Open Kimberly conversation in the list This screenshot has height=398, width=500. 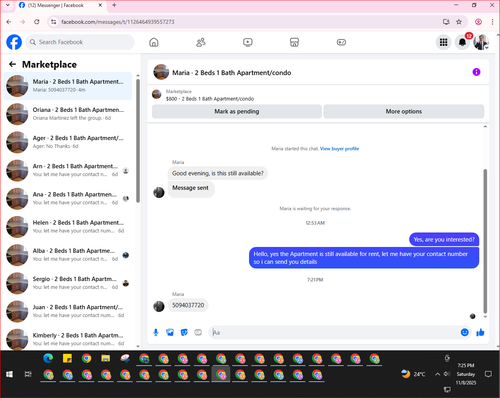click(68, 339)
